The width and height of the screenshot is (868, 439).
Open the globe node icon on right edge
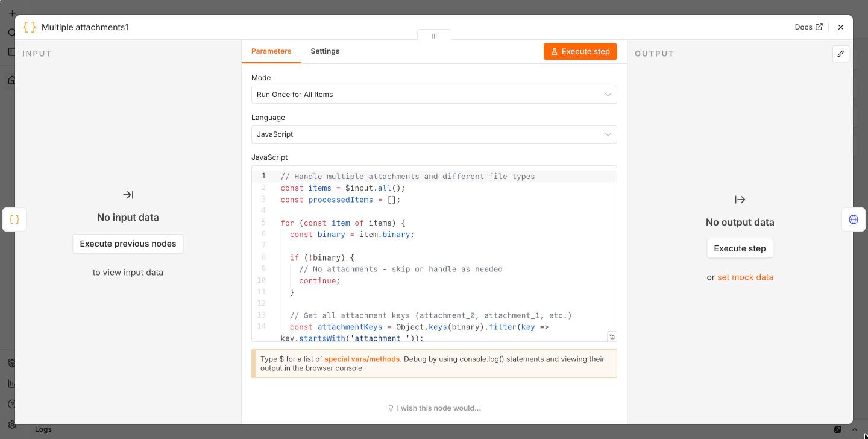[x=854, y=219]
